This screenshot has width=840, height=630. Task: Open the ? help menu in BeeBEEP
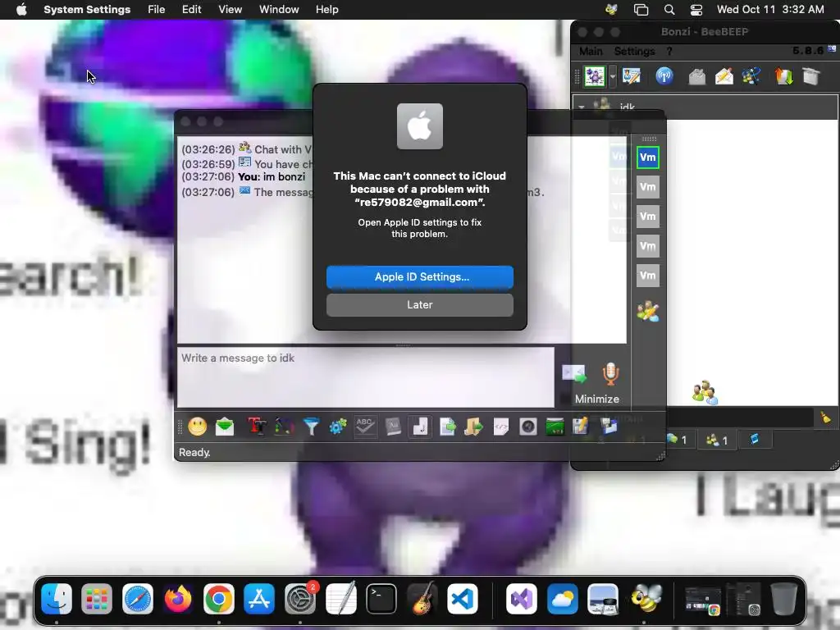669,52
